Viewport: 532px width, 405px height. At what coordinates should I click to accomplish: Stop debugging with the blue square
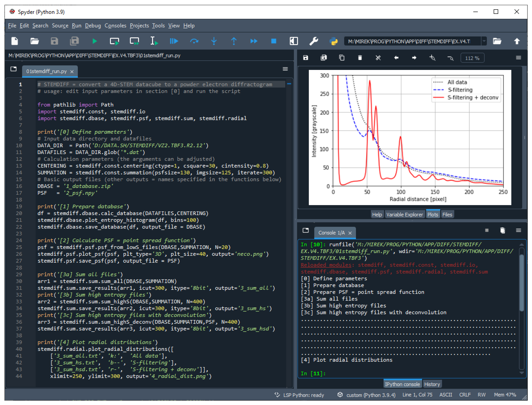click(x=274, y=41)
